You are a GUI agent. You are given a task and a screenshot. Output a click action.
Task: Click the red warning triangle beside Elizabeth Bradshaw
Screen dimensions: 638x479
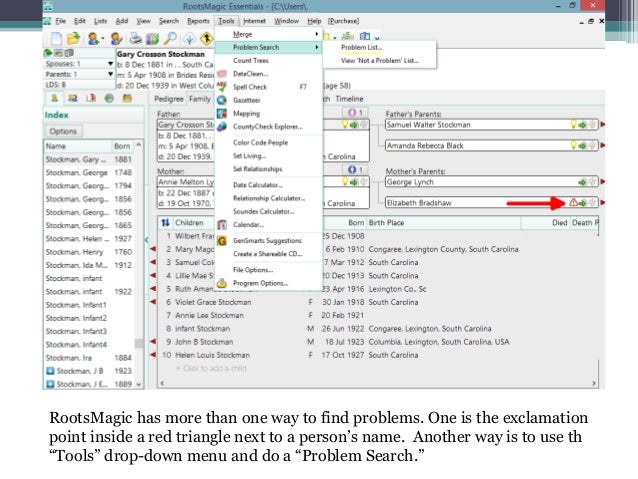pyautogui.click(x=573, y=202)
